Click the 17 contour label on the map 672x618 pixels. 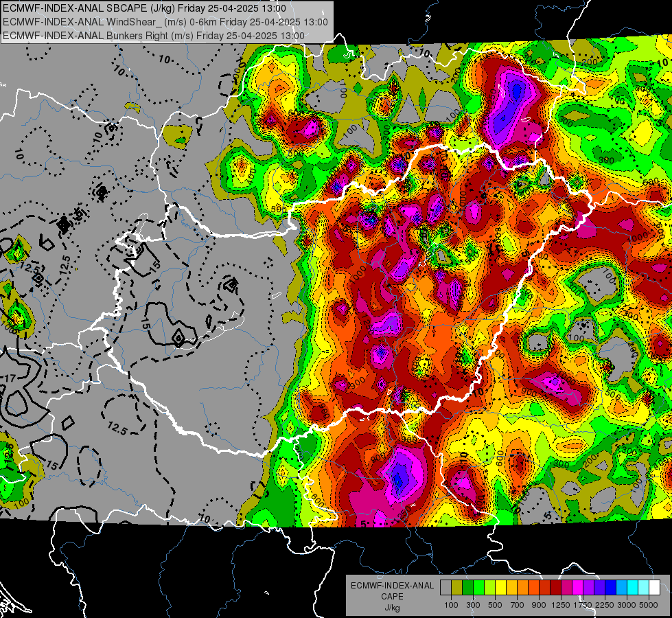[10, 378]
